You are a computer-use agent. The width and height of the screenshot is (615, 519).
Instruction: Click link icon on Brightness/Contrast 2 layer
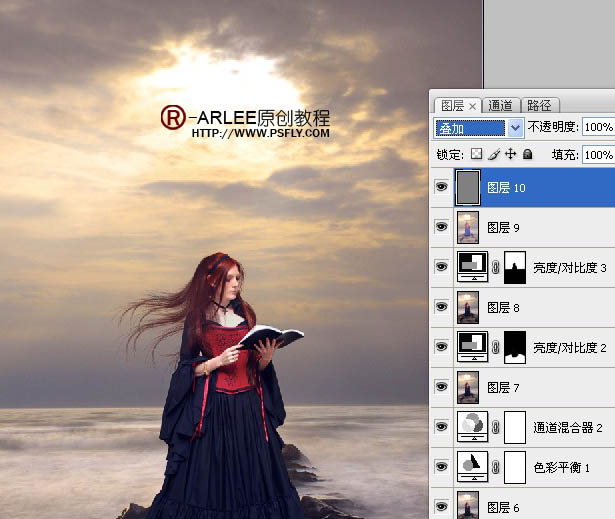[x=493, y=347]
